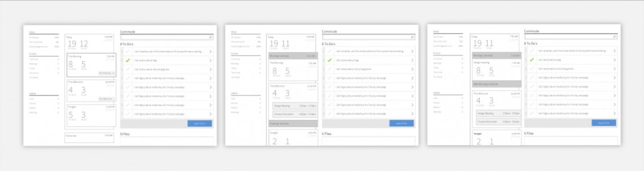Open the 'Tomorrow' card in the left wireframe
This screenshot has height=171, width=644.
pyautogui.click(x=89, y=138)
